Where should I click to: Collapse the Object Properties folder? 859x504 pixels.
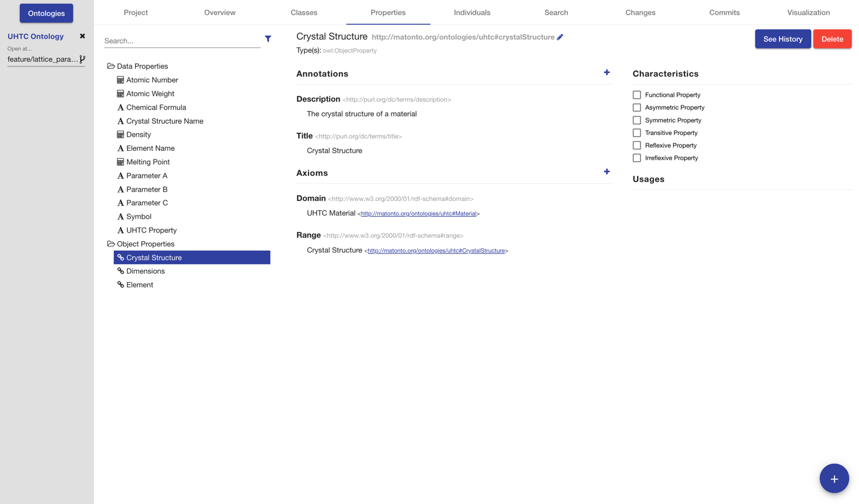click(x=111, y=244)
